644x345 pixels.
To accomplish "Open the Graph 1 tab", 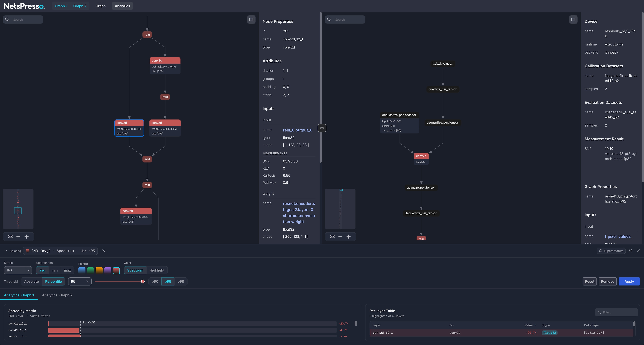I will tap(61, 6).
